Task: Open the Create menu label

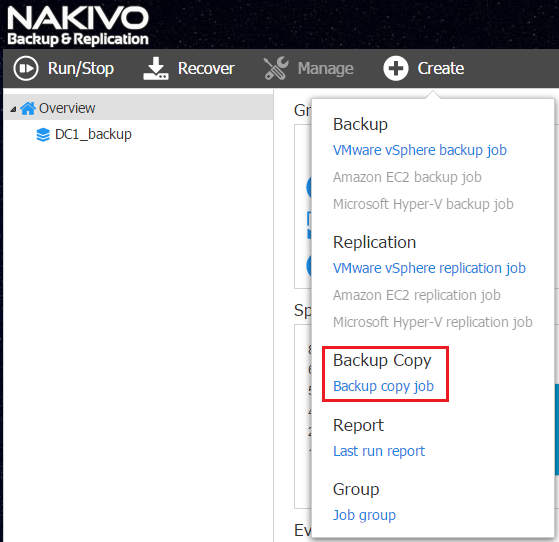Action: [x=441, y=68]
